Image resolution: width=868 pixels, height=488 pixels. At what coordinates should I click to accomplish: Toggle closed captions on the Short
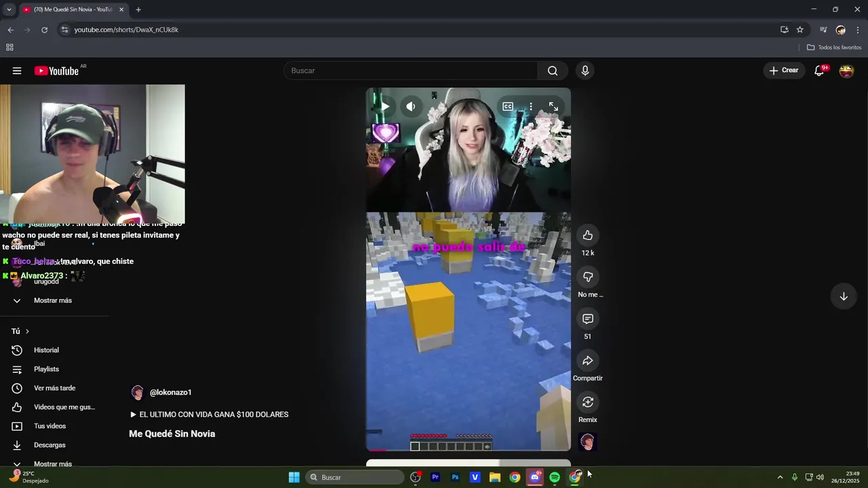tap(508, 106)
